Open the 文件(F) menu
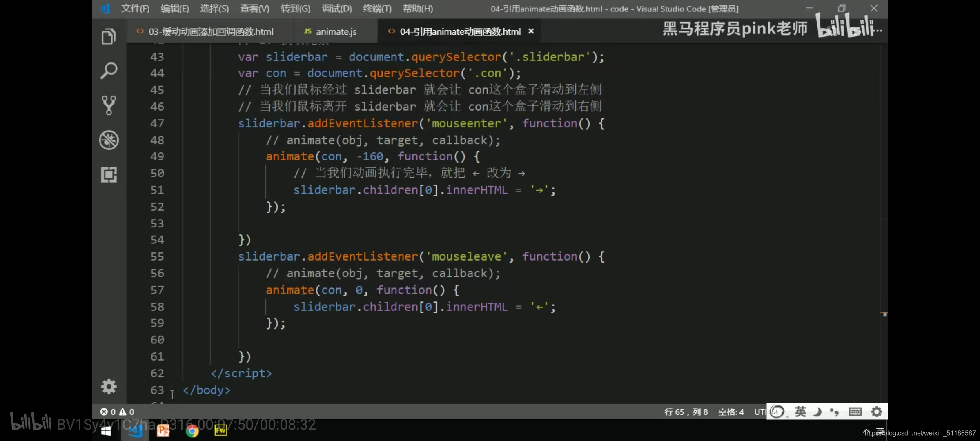This screenshot has height=441, width=980. click(135, 9)
